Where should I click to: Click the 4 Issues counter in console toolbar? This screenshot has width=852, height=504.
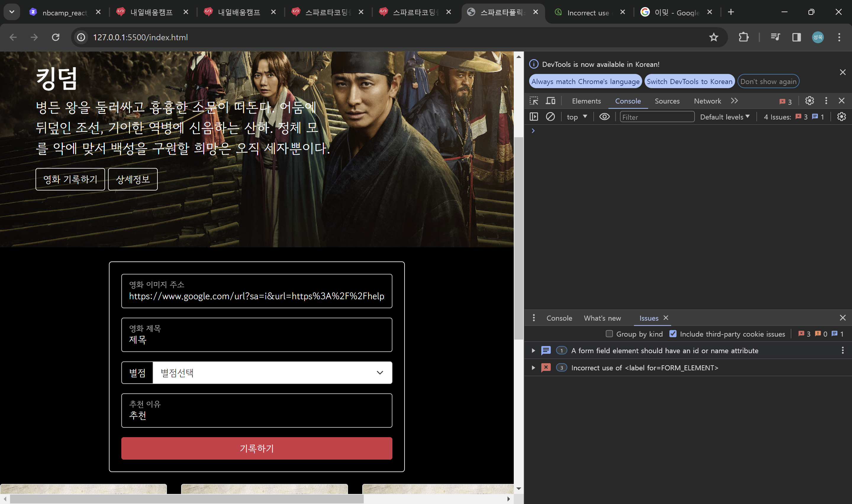click(794, 117)
